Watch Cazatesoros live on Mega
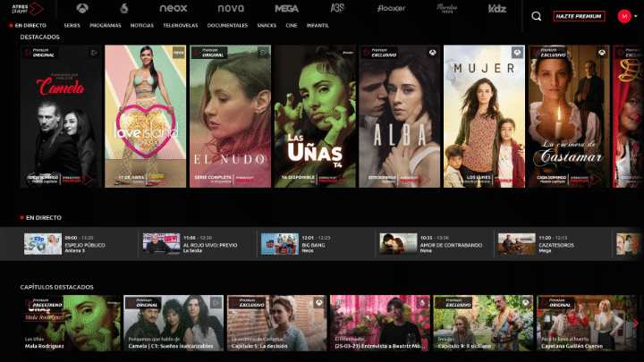The image size is (644, 362). pyautogui.click(x=517, y=244)
